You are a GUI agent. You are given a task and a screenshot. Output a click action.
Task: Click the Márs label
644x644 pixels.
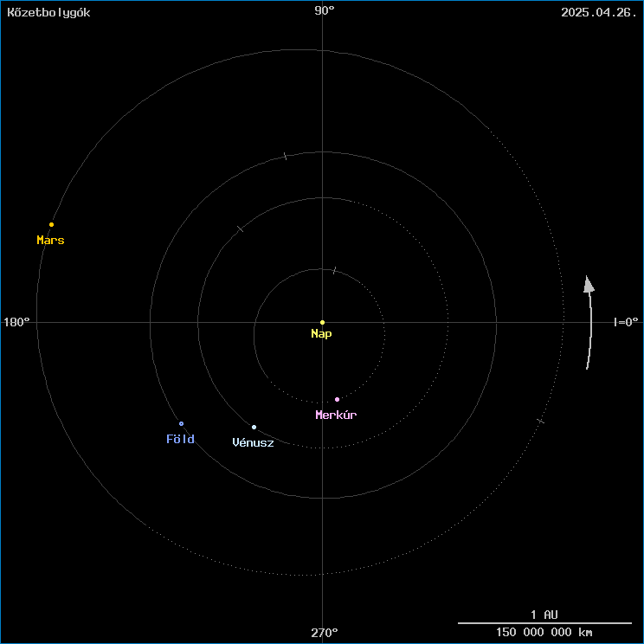click(50, 241)
